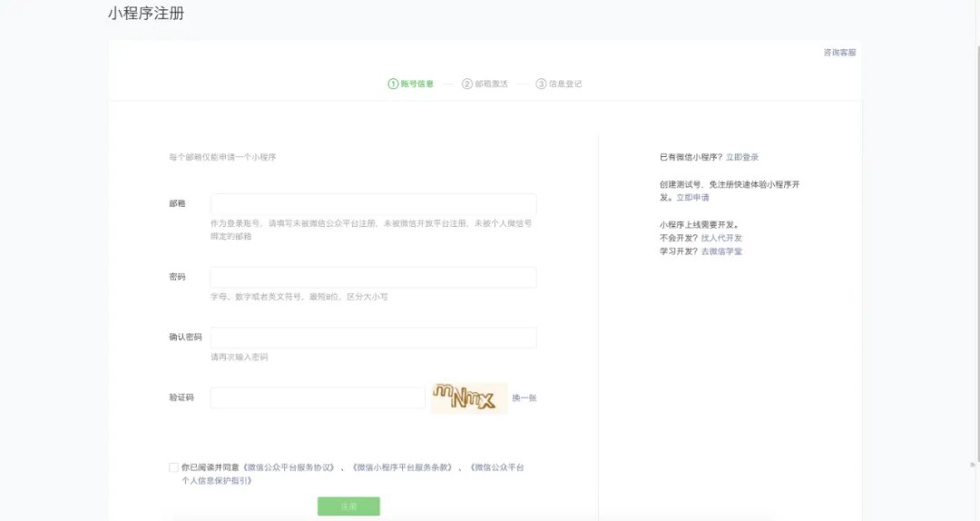Click the 邮箱 field label

point(177,203)
